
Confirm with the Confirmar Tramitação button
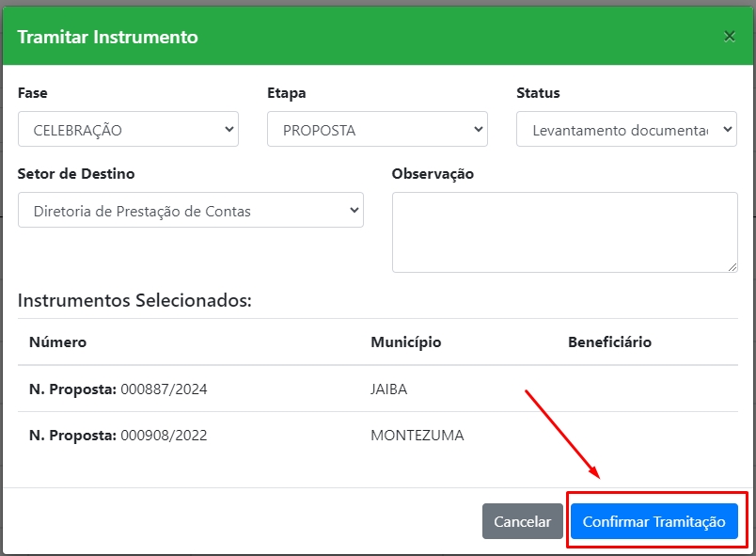(x=654, y=521)
